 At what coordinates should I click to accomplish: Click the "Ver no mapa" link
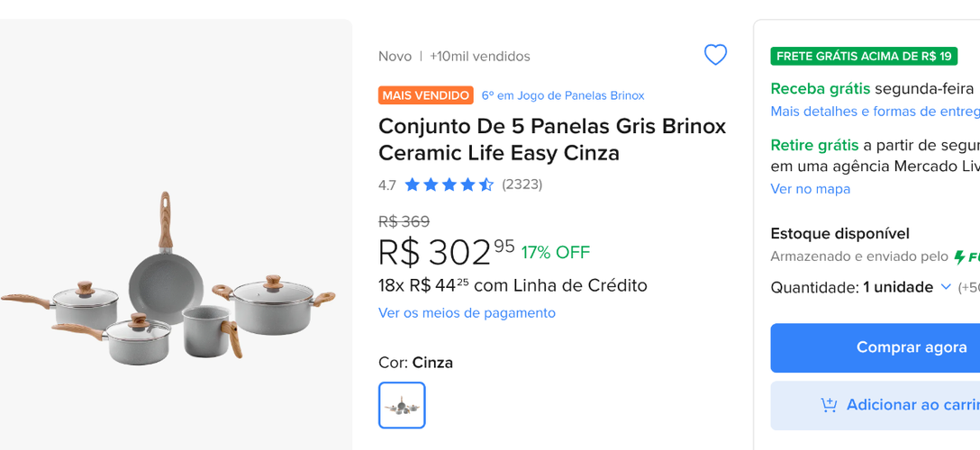click(x=810, y=189)
